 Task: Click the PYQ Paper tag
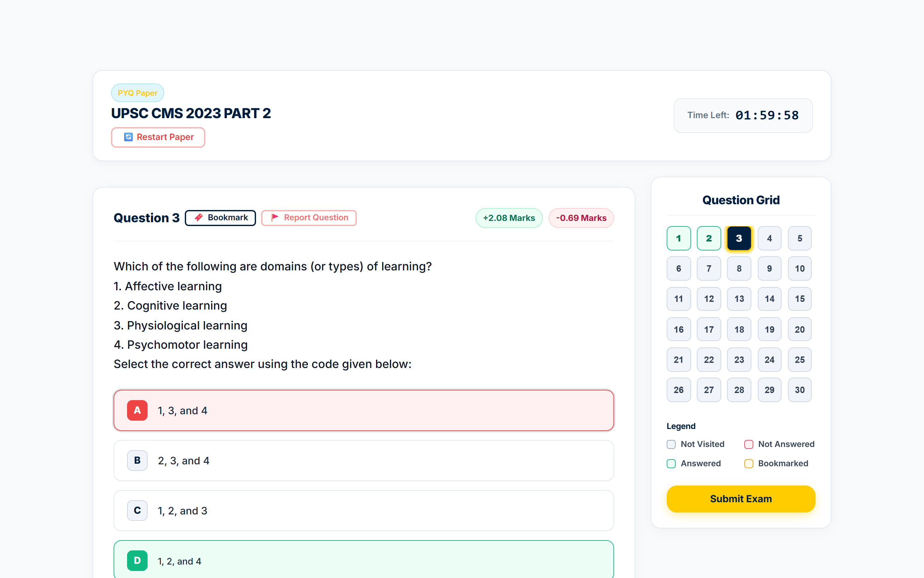pos(137,93)
